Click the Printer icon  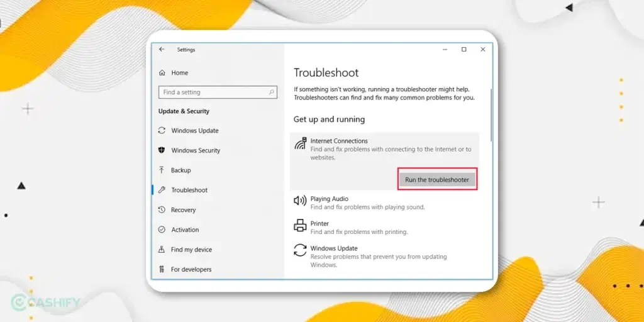point(300,226)
